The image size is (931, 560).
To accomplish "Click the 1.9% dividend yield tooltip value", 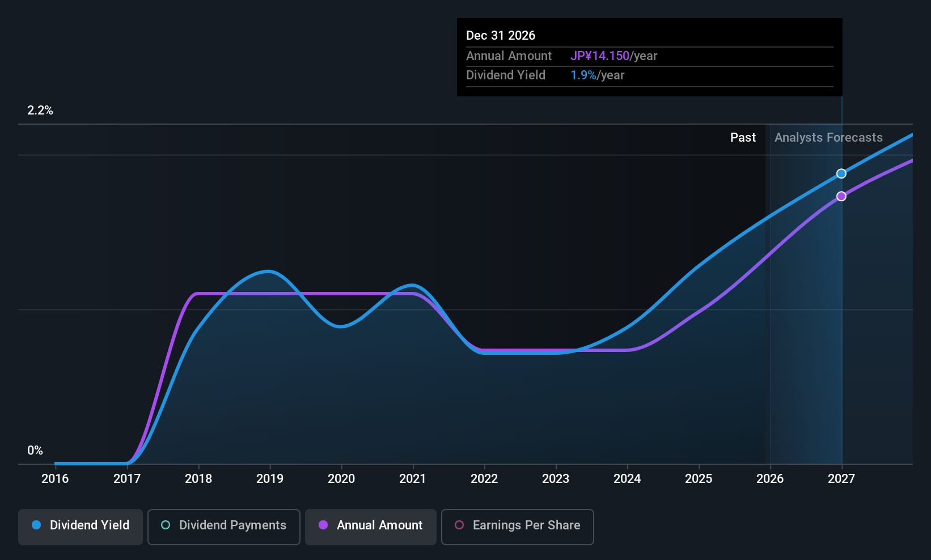I will (x=583, y=75).
